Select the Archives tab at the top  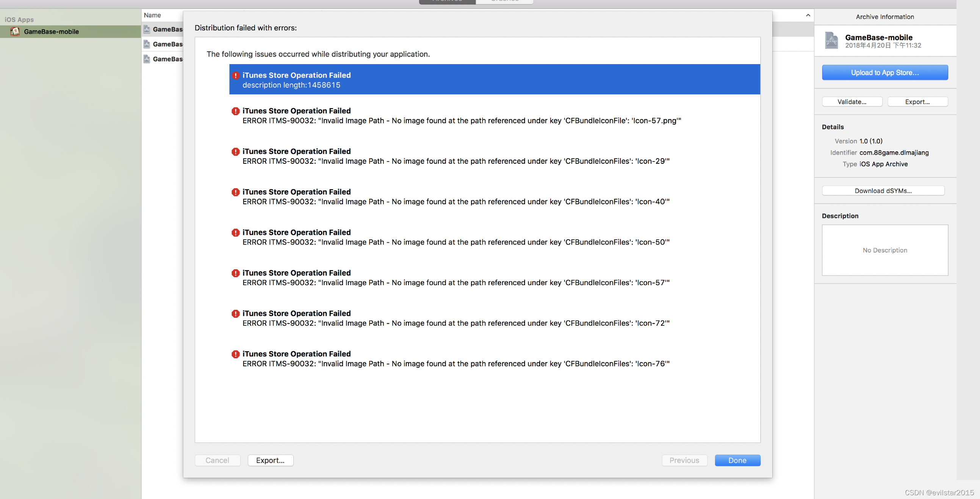(447, 2)
